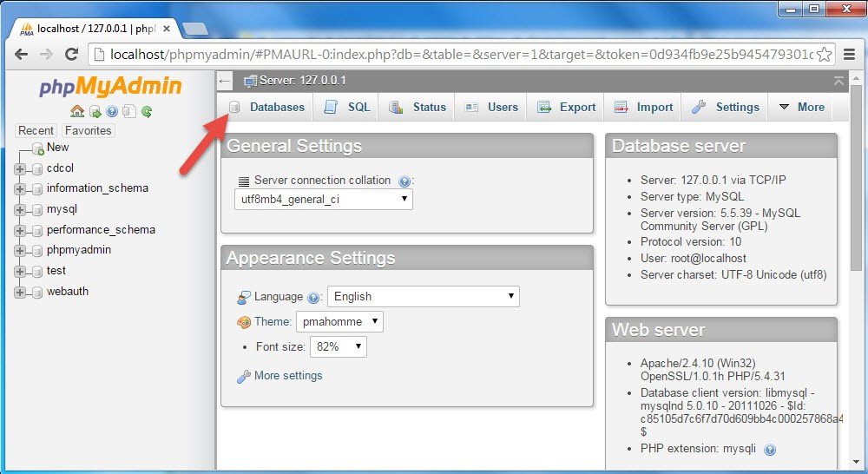Click help icon next to Language label
Image resolution: width=868 pixels, height=474 pixels.
click(x=313, y=297)
